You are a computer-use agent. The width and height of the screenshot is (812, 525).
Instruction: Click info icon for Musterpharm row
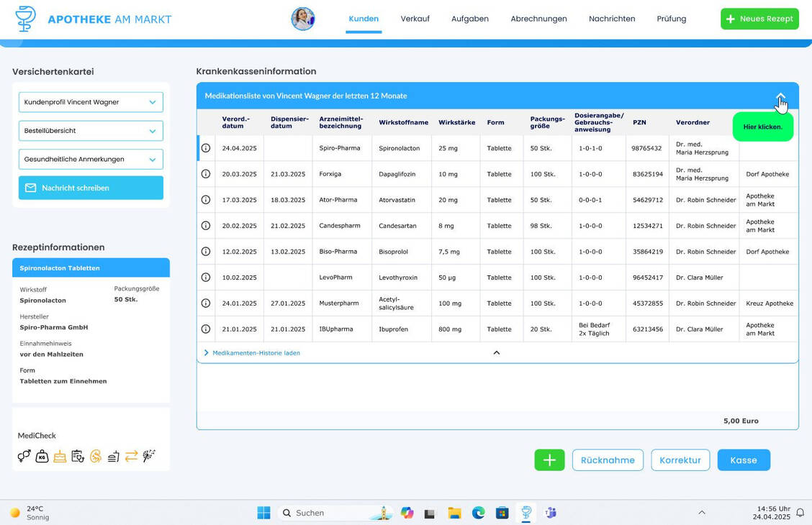pyautogui.click(x=206, y=303)
